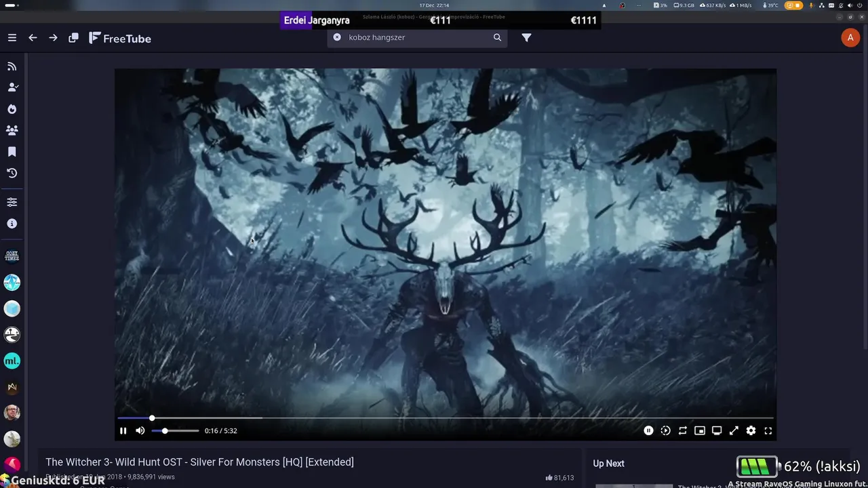Screen dimensions: 868x488
Task: Open the soccer-ball style channel avatar
Action: point(12,335)
